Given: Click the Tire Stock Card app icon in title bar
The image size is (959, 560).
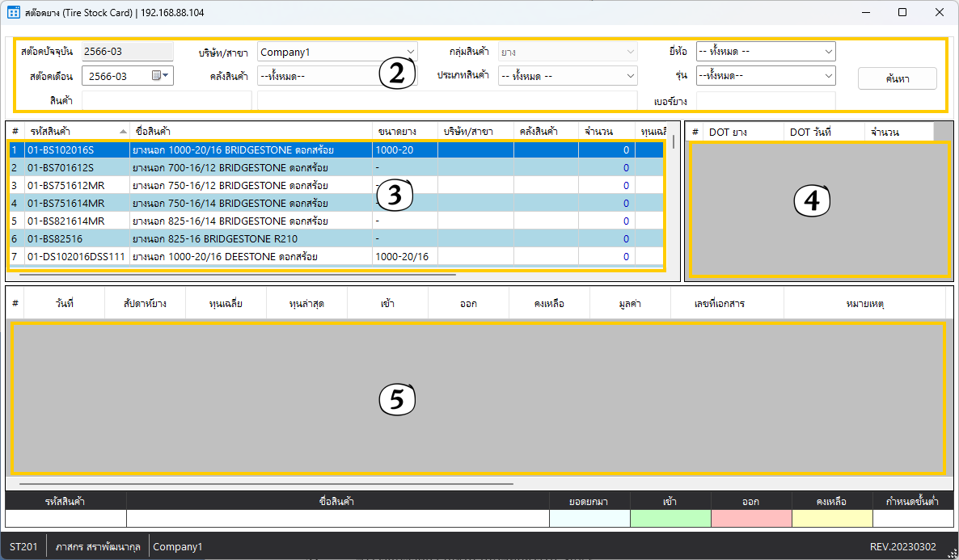Looking at the screenshot, I should click(x=14, y=13).
